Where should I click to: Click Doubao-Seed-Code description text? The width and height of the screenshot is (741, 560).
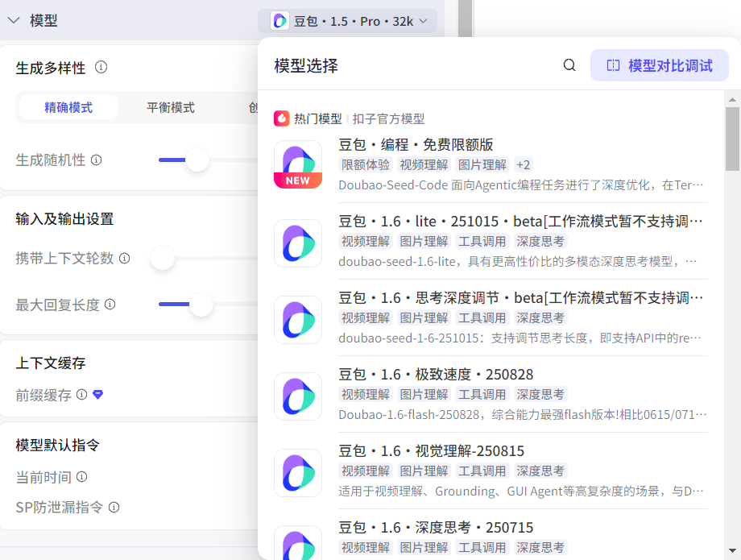pyautogui.click(x=521, y=185)
